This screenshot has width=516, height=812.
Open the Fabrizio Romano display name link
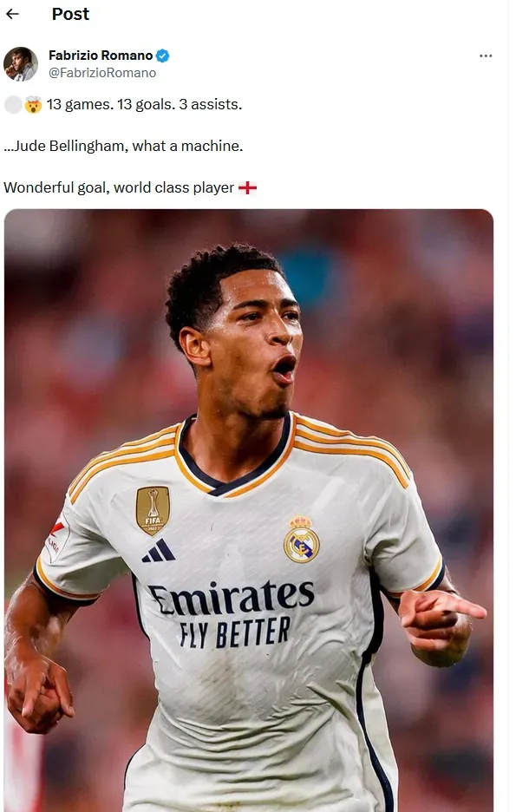click(x=101, y=56)
